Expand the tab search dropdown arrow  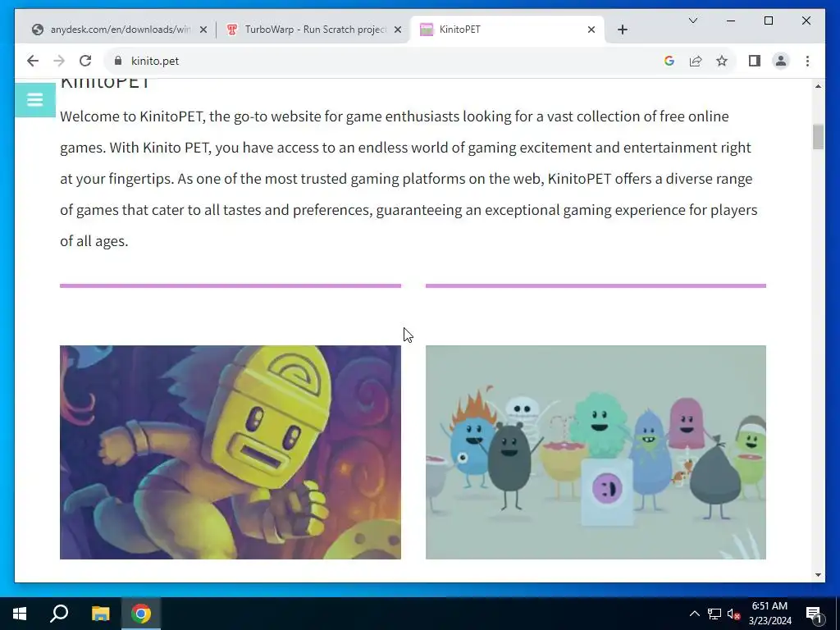tap(692, 21)
